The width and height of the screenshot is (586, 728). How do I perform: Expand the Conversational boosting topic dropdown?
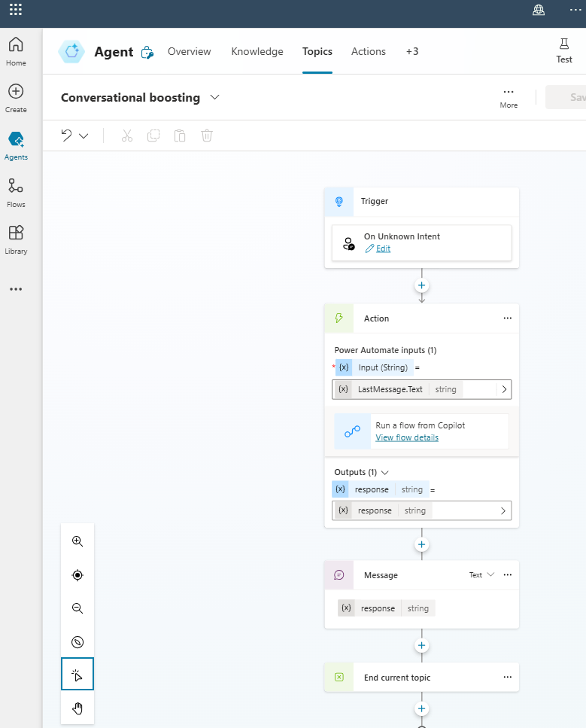(x=214, y=97)
